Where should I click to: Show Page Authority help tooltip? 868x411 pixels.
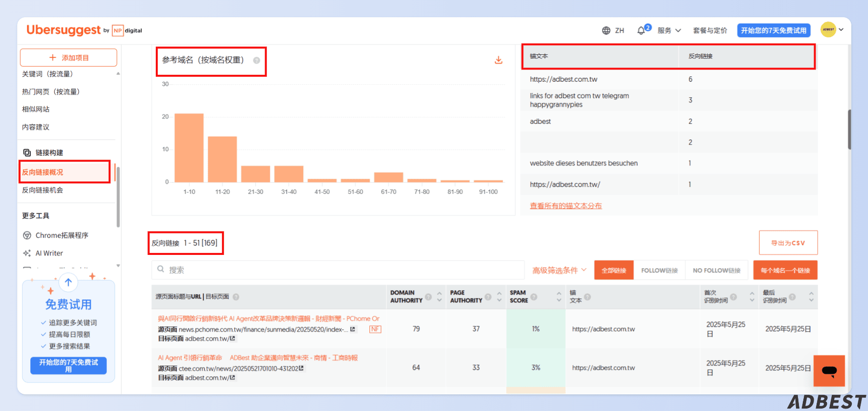click(488, 297)
